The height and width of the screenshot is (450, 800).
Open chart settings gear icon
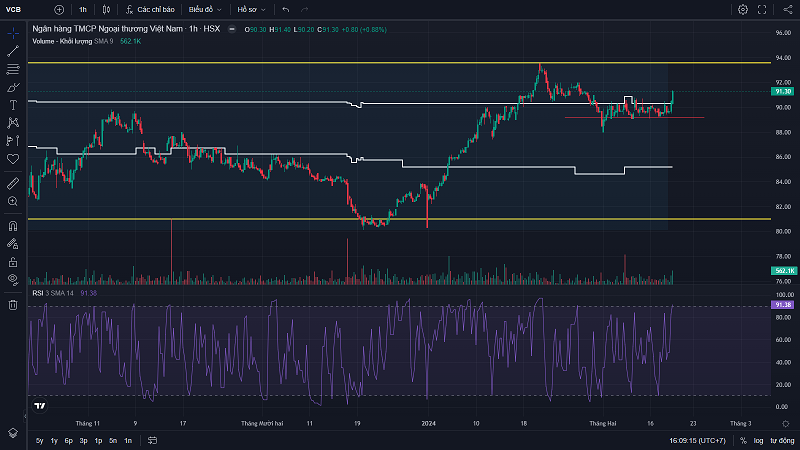click(743, 9)
